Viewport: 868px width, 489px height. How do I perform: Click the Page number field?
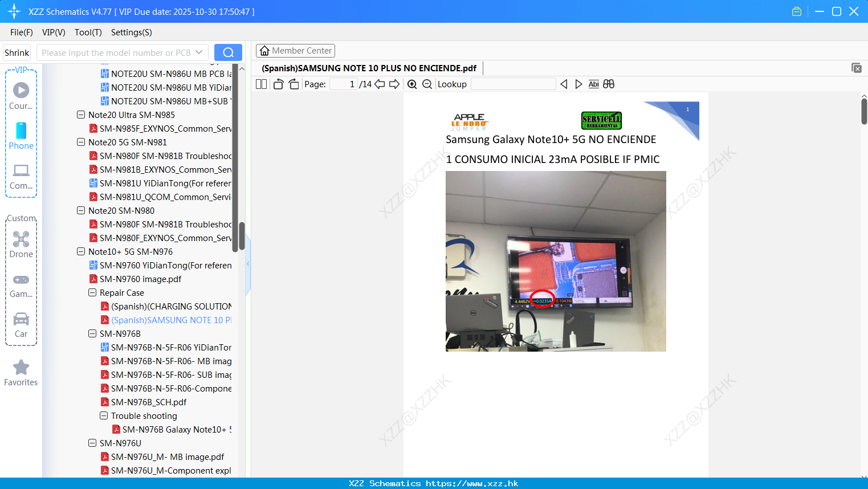(344, 84)
